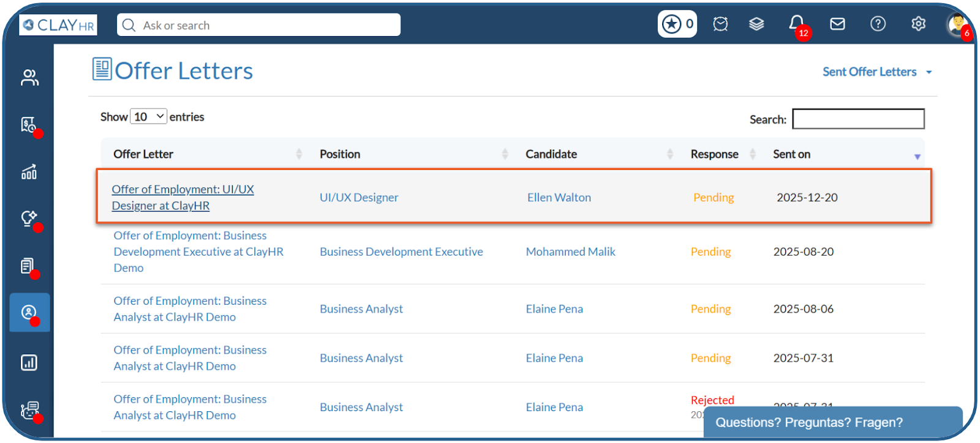This screenshot has height=443, width=980.
Task: Sort by the Candidate column header
Action: 551,154
